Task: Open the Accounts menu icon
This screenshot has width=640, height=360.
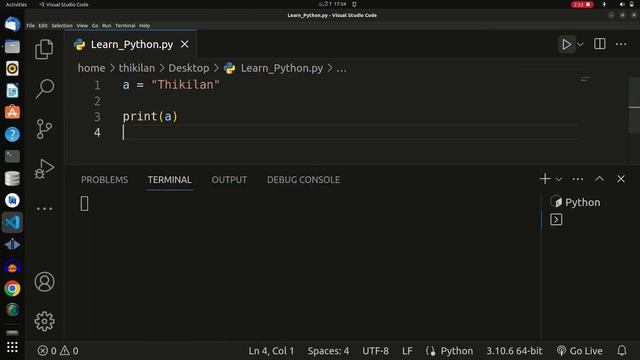Action: coord(44,282)
